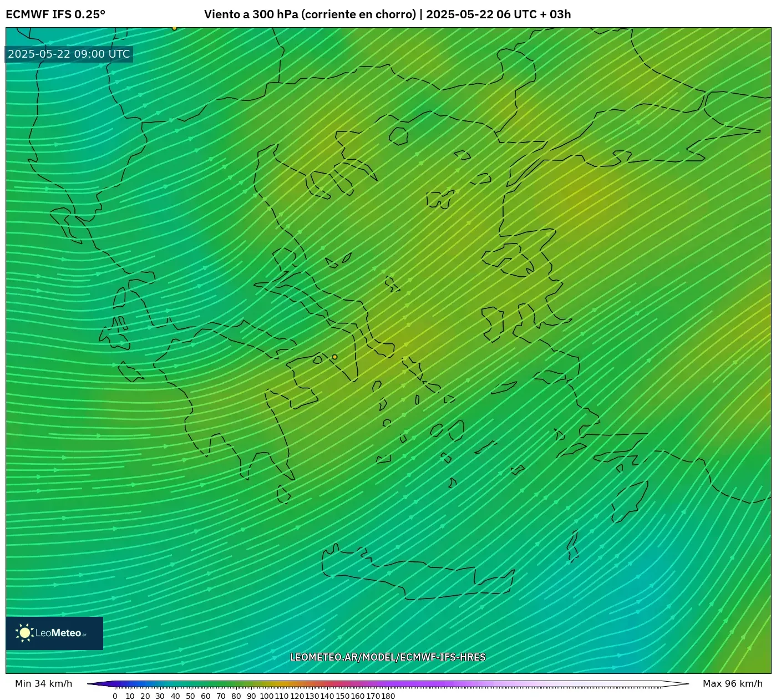Click the 0 tick label on color scale
The height and width of the screenshot is (700, 776).
115,696
